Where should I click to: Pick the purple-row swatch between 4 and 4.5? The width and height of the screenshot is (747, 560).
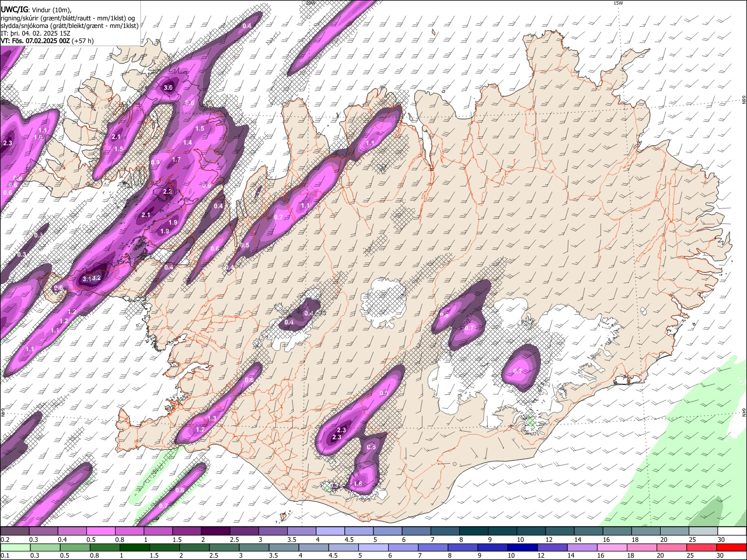330,531
